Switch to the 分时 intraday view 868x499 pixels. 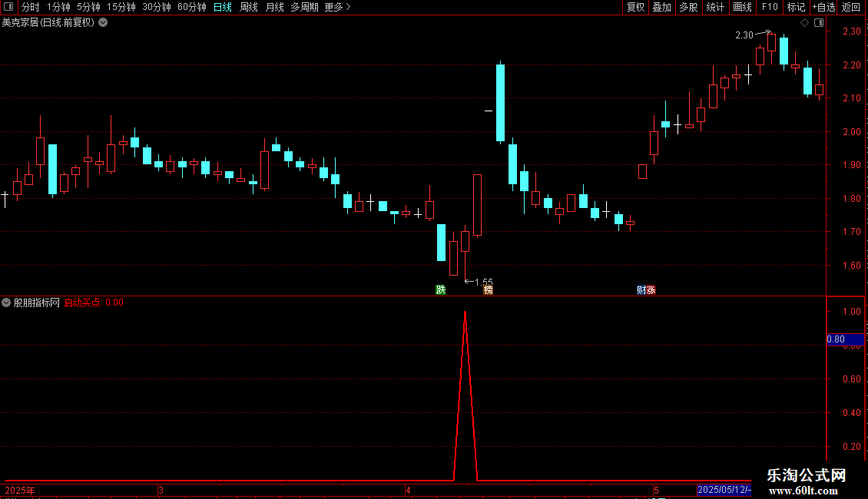click(x=31, y=7)
